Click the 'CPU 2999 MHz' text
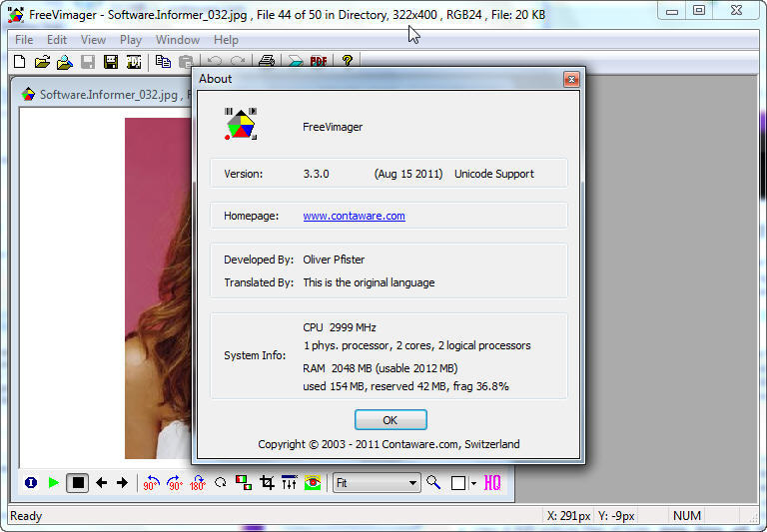Screen dimensions: 767x532 point(340,327)
